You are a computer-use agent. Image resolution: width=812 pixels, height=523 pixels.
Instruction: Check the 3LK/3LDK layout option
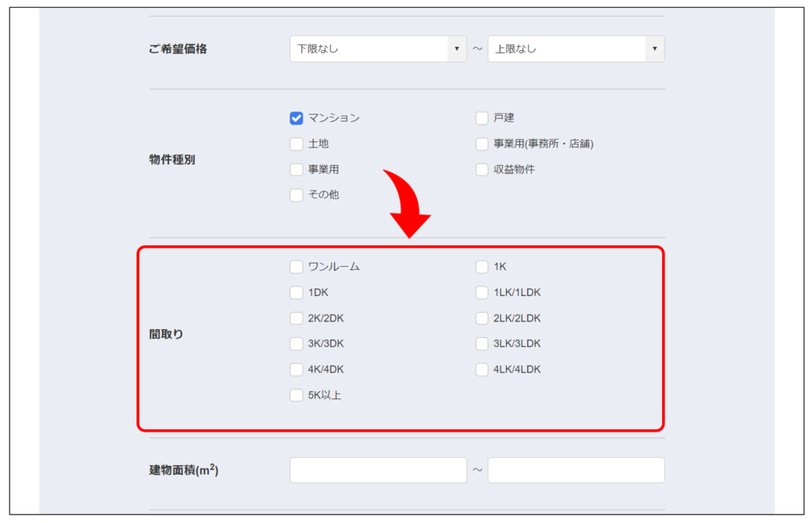click(x=482, y=344)
